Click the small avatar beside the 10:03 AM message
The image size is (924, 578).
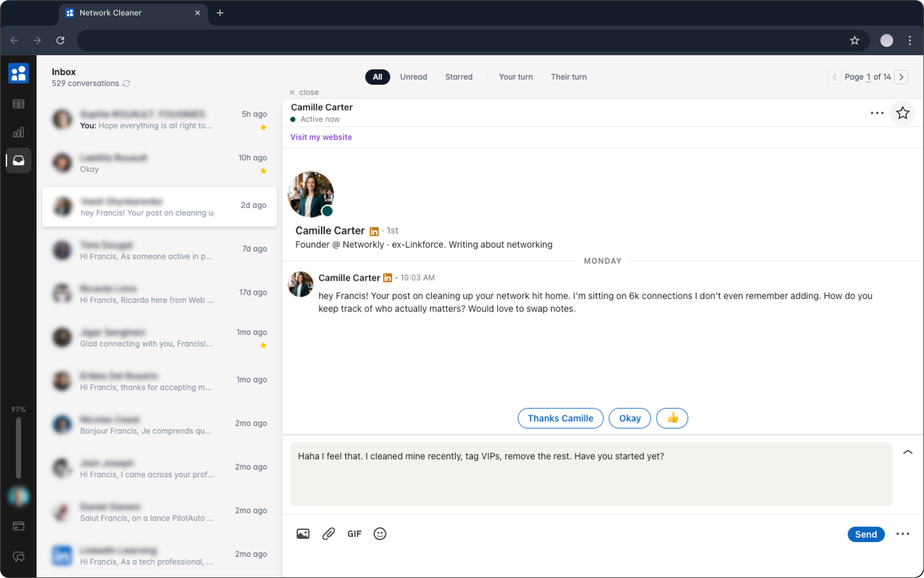(x=300, y=285)
